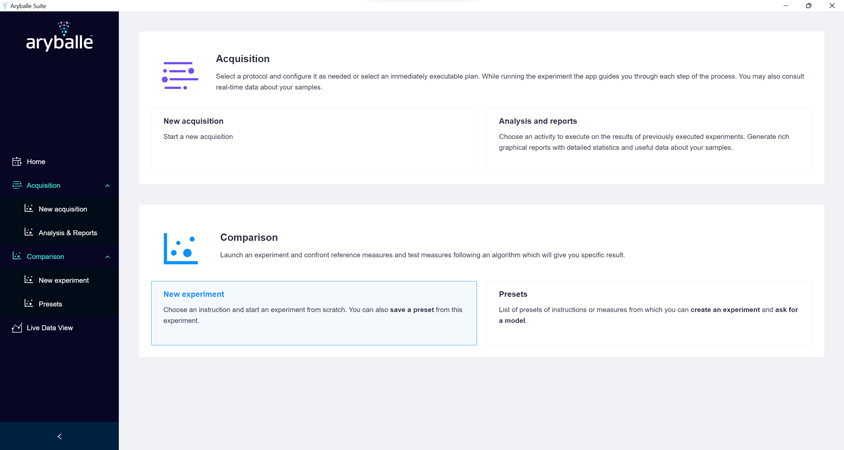The image size is (844, 450).
Task: Click the New acquisition chart icon
Action: point(29,209)
